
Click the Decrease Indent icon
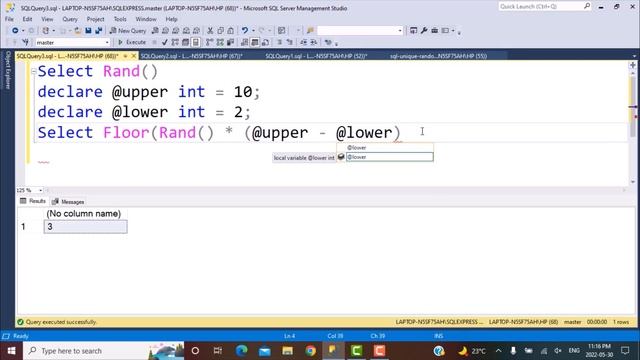[304, 42]
